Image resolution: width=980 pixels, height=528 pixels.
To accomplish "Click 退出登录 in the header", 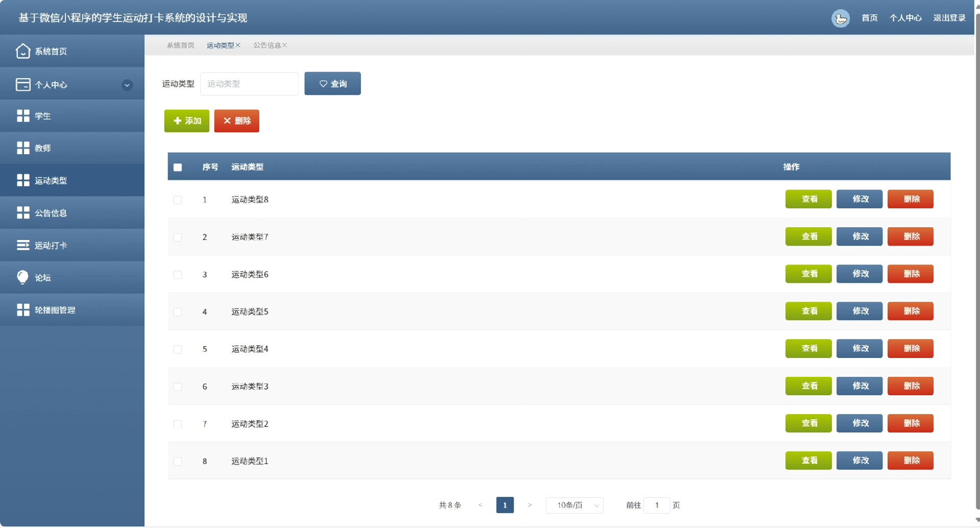I will 949,18.
